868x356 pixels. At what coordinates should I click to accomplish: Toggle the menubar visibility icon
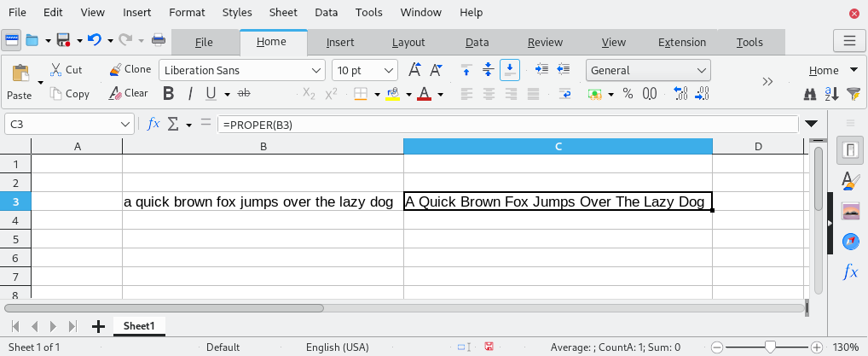click(x=12, y=40)
